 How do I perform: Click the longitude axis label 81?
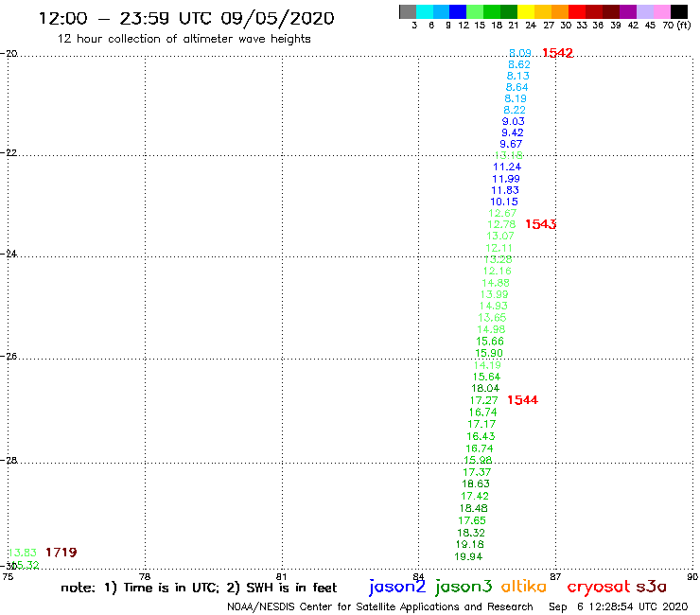pyautogui.click(x=282, y=576)
